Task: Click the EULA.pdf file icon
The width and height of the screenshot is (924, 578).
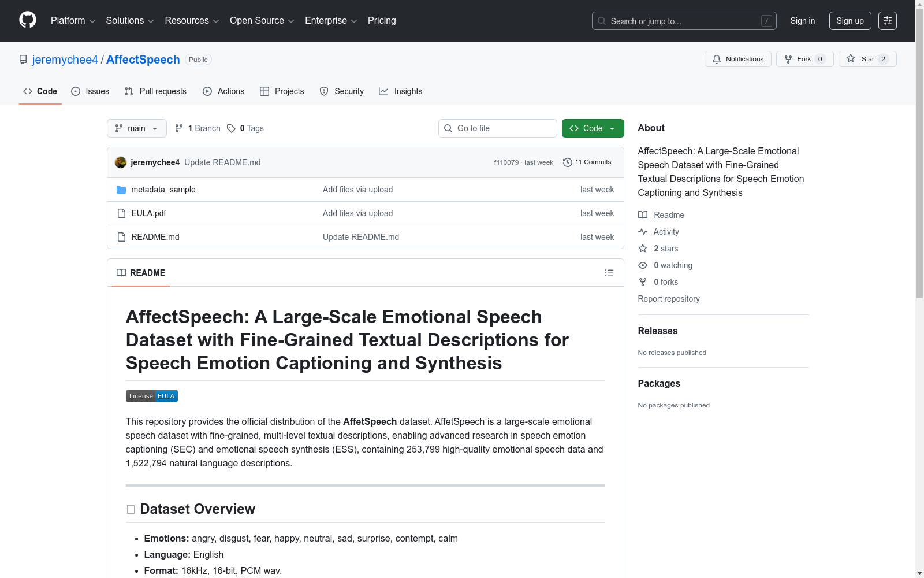Action: click(121, 213)
